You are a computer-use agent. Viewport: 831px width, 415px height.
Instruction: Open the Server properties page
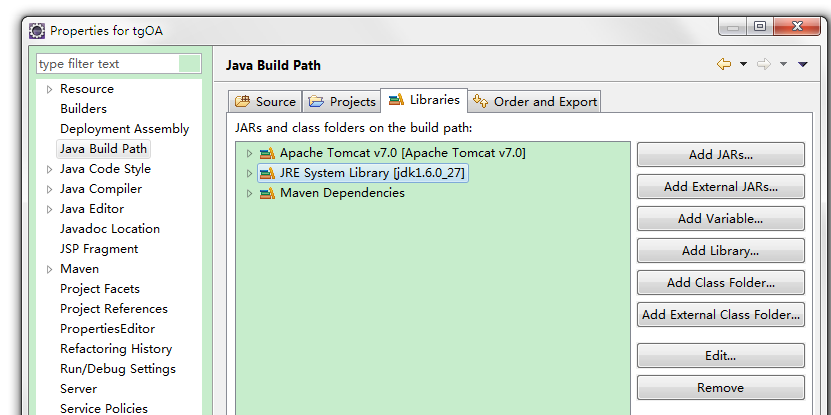pos(78,388)
